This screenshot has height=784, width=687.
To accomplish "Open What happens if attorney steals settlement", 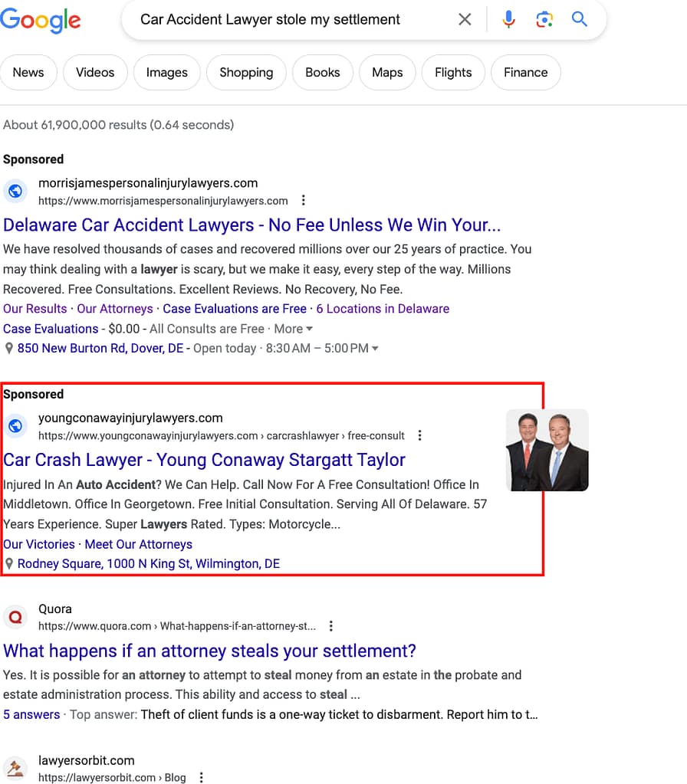I will tap(209, 651).
